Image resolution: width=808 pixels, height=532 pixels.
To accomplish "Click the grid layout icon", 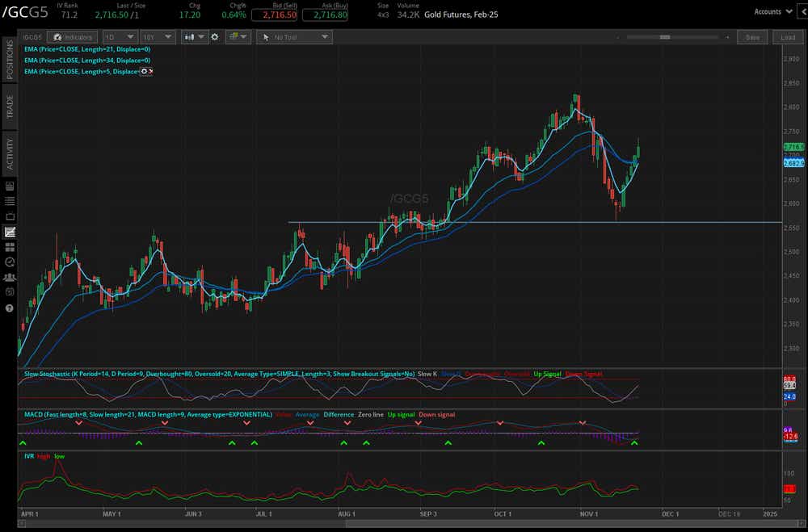I will [232, 36].
